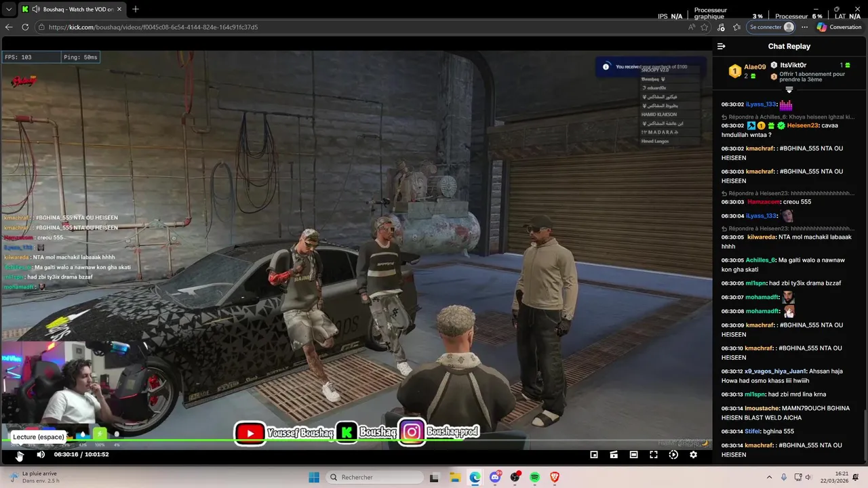Screen dimensions: 868x488
Task: Expand the gift leaderboard chevron
Action: point(789,89)
